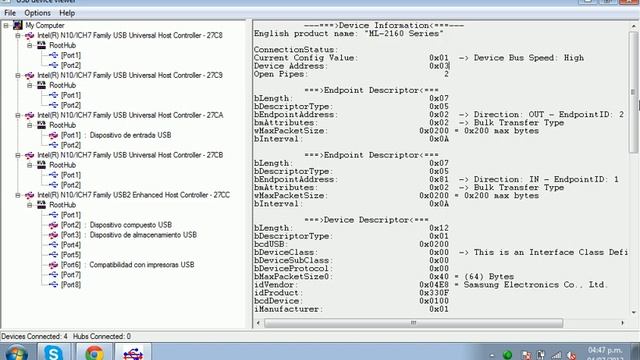Select the Port7 icon

[53, 275]
